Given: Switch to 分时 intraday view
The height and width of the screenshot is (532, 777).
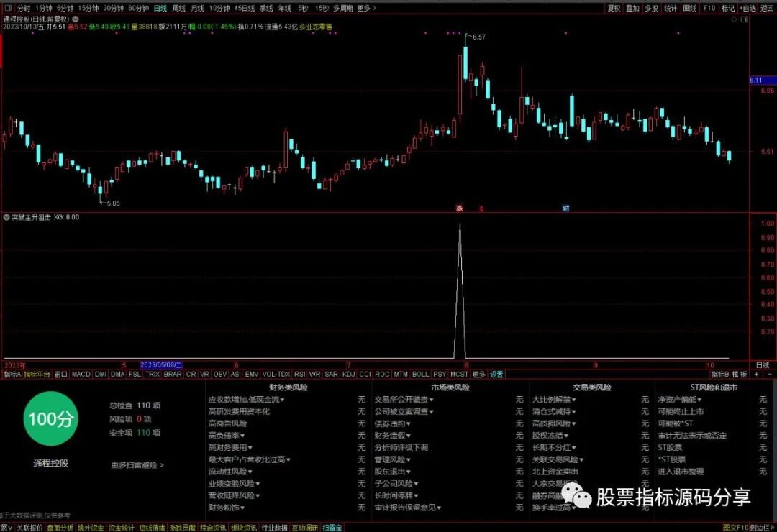Looking at the screenshot, I should click(24, 9).
